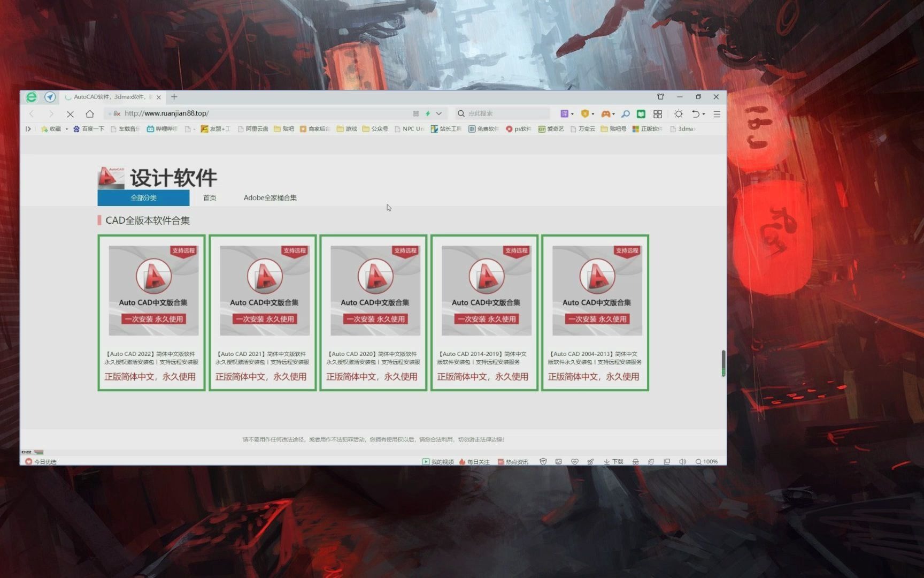Go to browser home page
This screenshot has width=924, height=578.
(x=90, y=113)
